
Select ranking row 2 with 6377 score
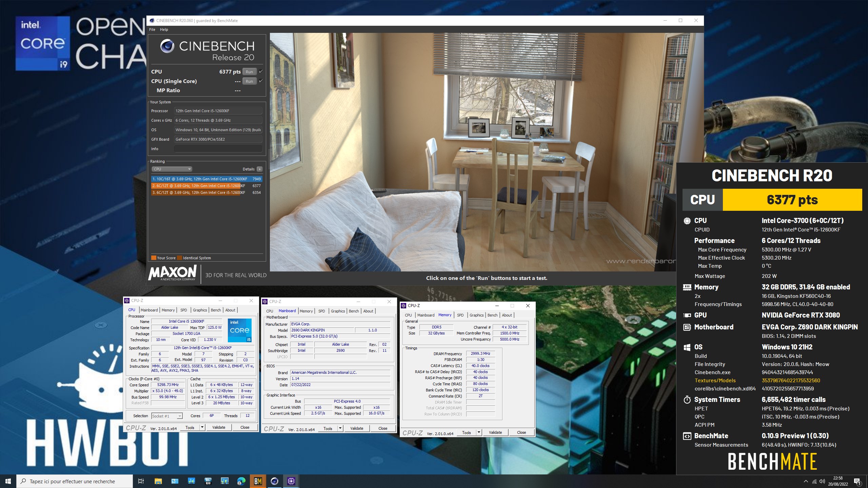206,186
